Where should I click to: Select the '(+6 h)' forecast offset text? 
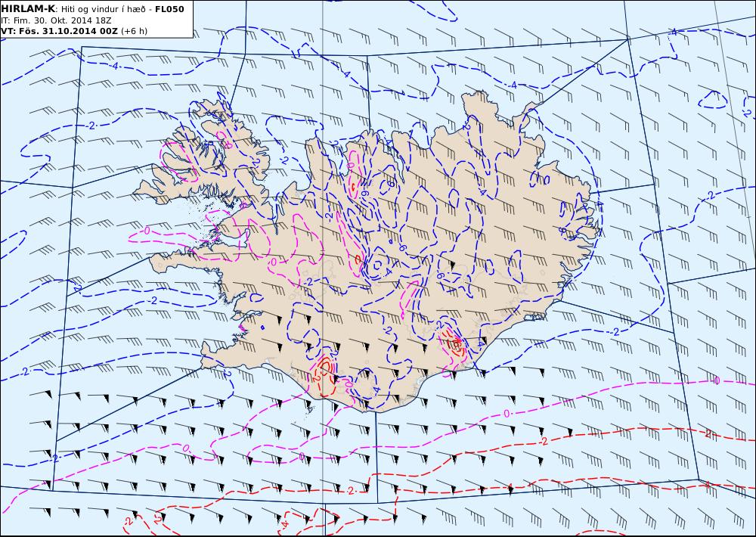click(x=134, y=31)
